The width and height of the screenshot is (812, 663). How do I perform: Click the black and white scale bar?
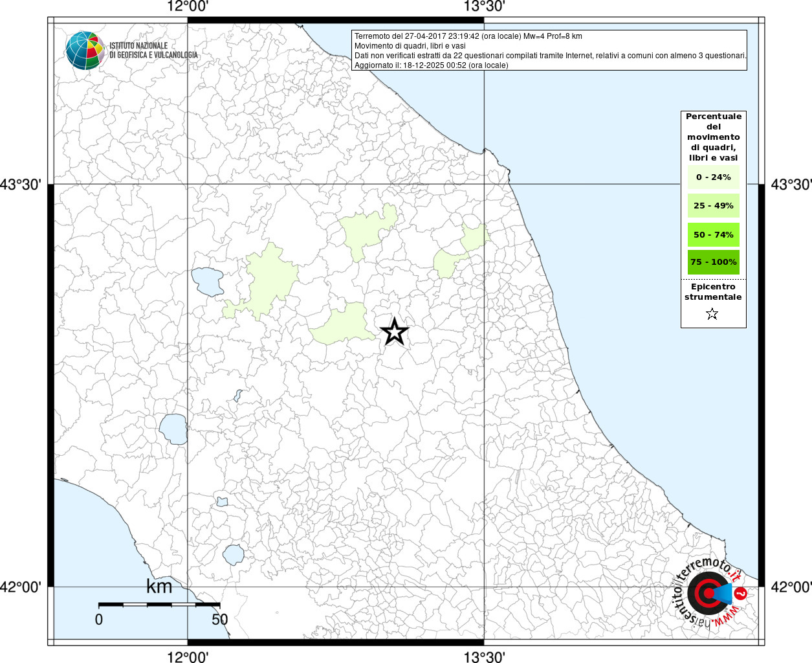pos(159,604)
